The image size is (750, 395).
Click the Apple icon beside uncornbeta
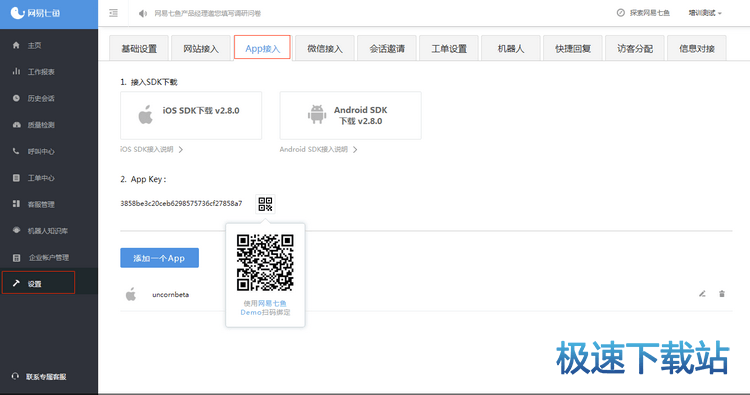[131, 294]
